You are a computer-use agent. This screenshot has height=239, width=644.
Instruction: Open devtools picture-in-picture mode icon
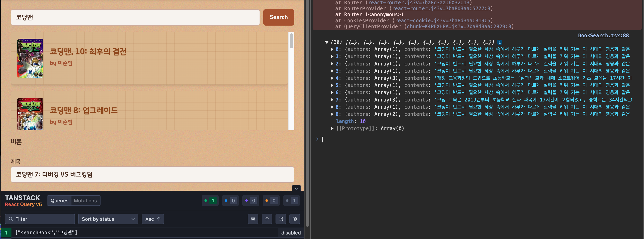coord(281,219)
